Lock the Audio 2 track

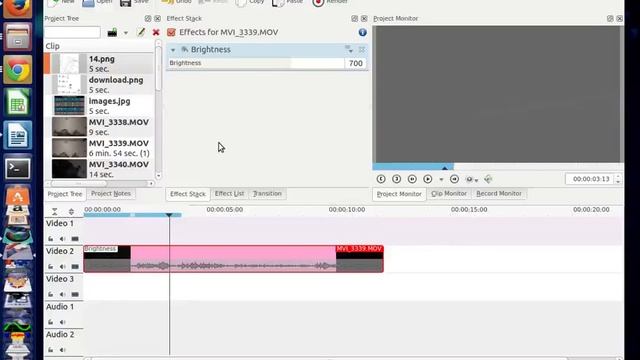[51, 350]
